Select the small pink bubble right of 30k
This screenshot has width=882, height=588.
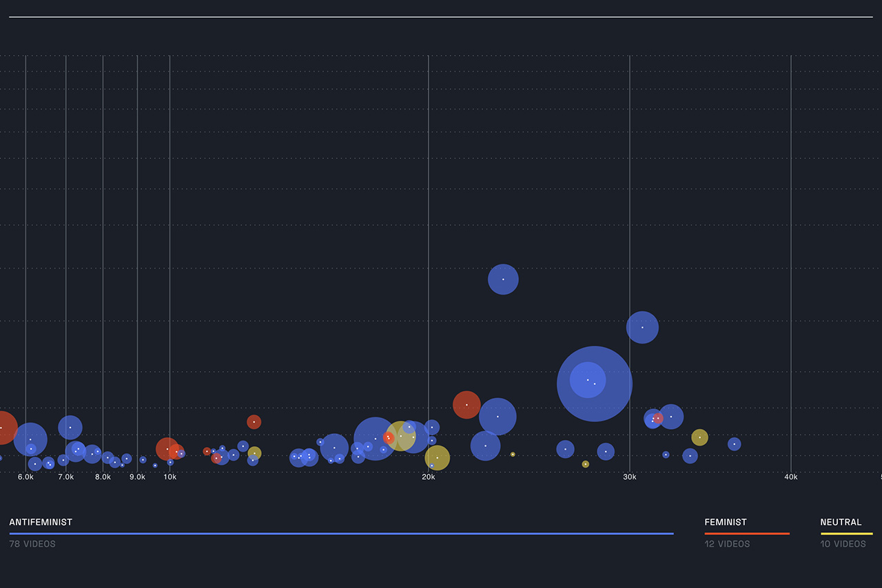[657, 418]
